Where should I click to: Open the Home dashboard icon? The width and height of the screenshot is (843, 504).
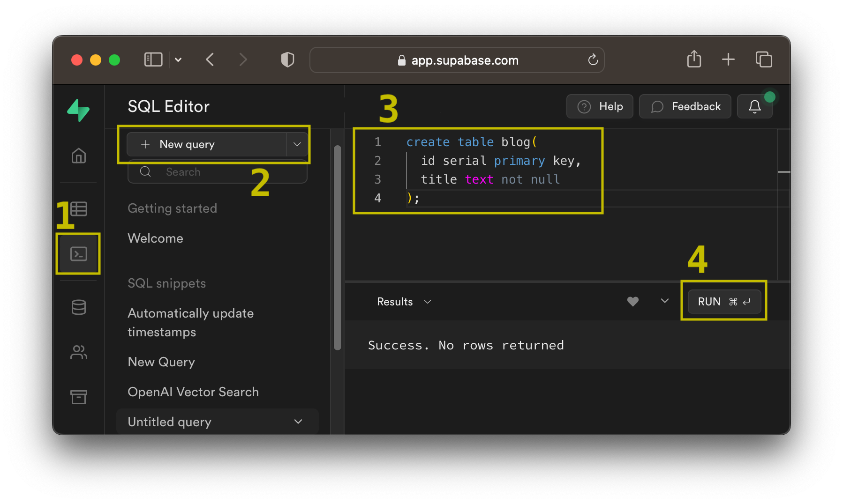(78, 156)
